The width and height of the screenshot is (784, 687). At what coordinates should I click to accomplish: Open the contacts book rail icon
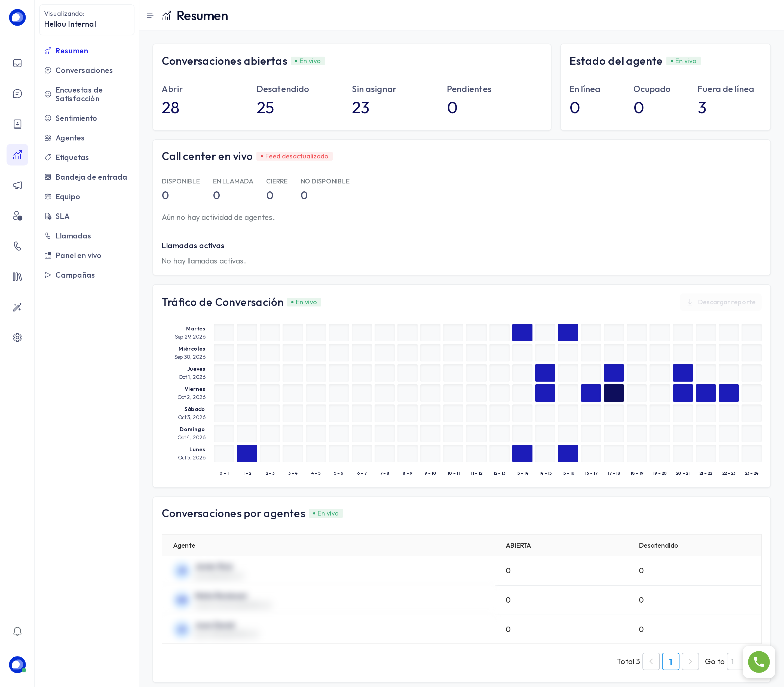click(x=17, y=124)
